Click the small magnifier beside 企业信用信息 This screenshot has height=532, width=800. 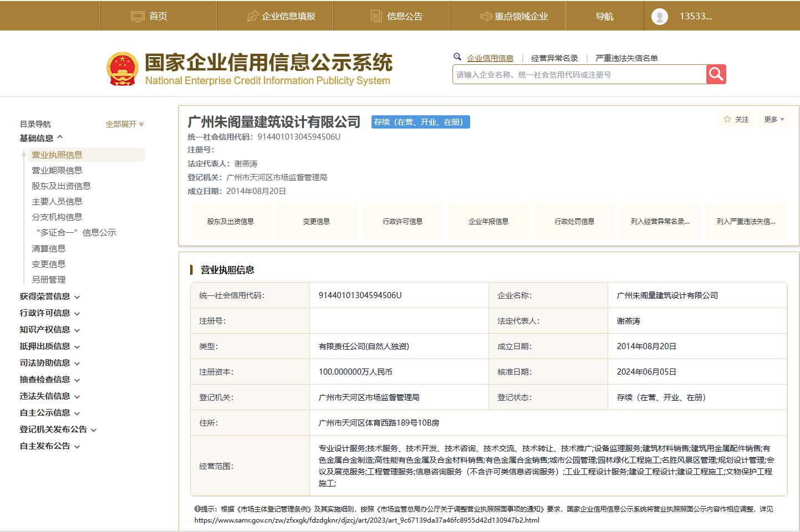tap(457, 57)
